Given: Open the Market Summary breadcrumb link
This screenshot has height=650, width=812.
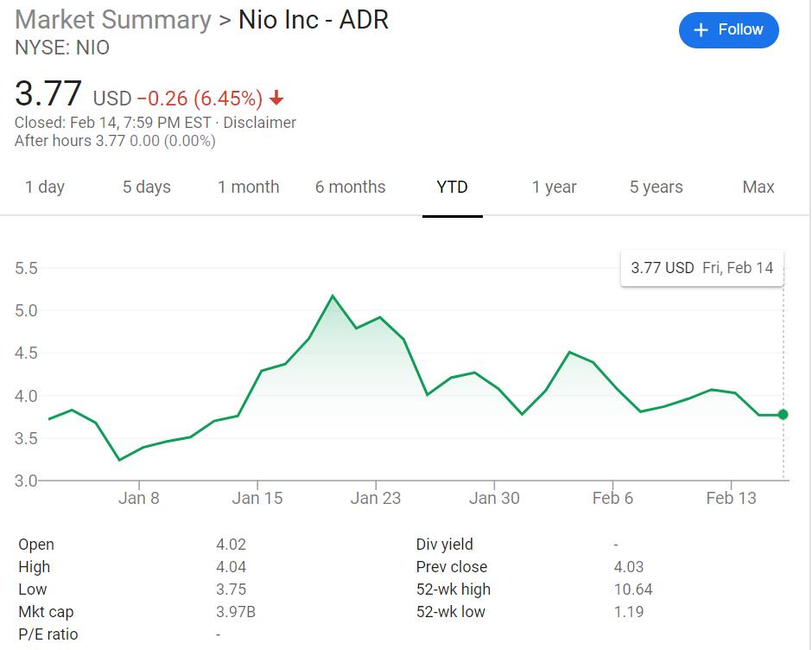Looking at the screenshot, I should click(113, 20).
